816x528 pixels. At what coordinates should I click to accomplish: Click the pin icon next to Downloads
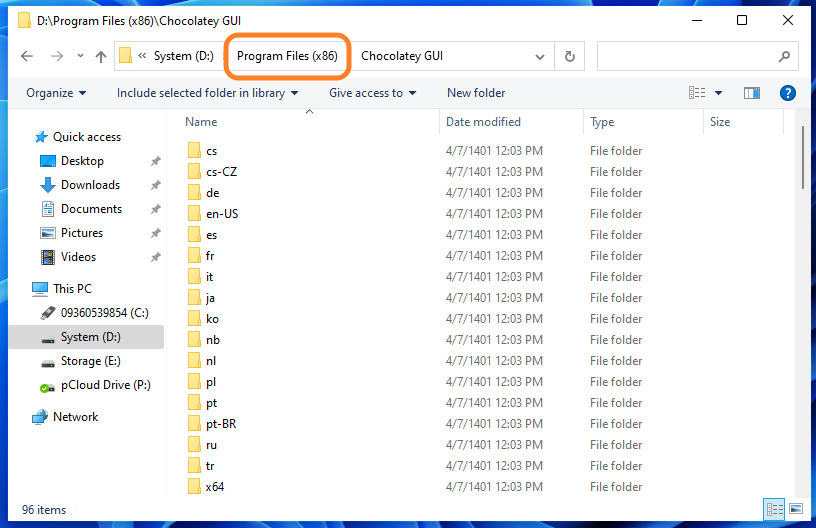click(155, 185)
